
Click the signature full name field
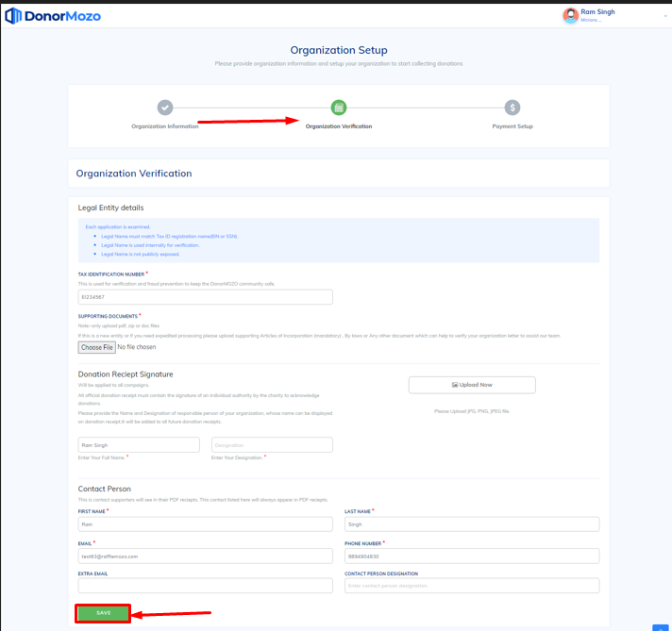coord(139,444)
